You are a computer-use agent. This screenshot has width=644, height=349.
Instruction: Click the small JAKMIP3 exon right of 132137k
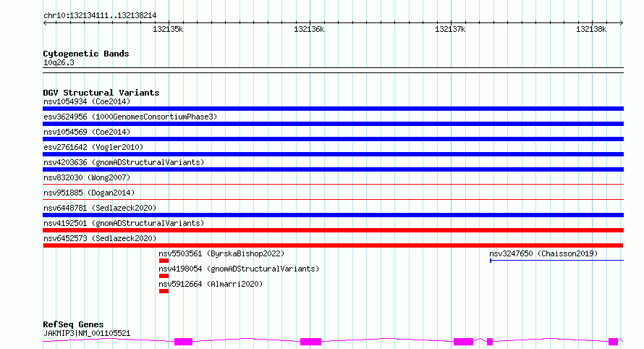490,342
